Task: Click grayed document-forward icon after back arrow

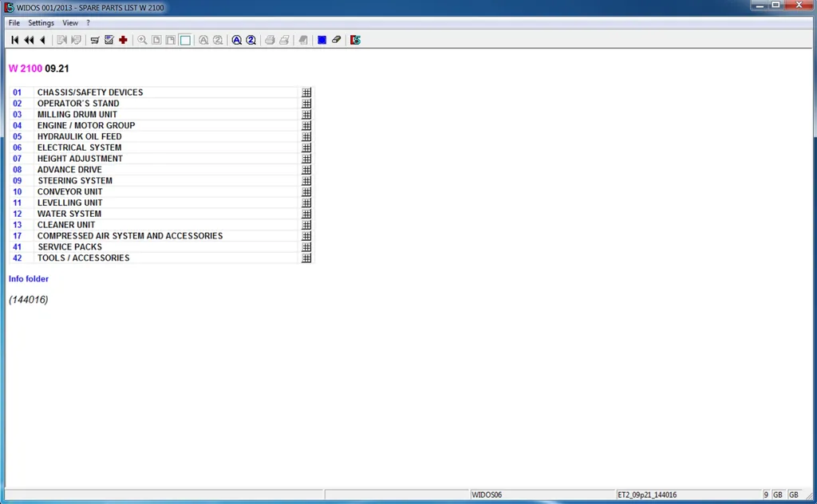Action: 61,40
